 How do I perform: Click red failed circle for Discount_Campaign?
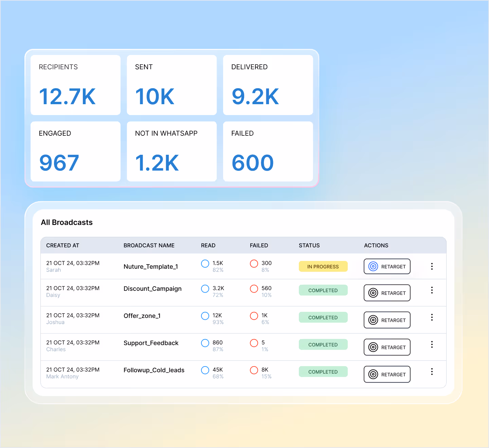click(254, 289)
